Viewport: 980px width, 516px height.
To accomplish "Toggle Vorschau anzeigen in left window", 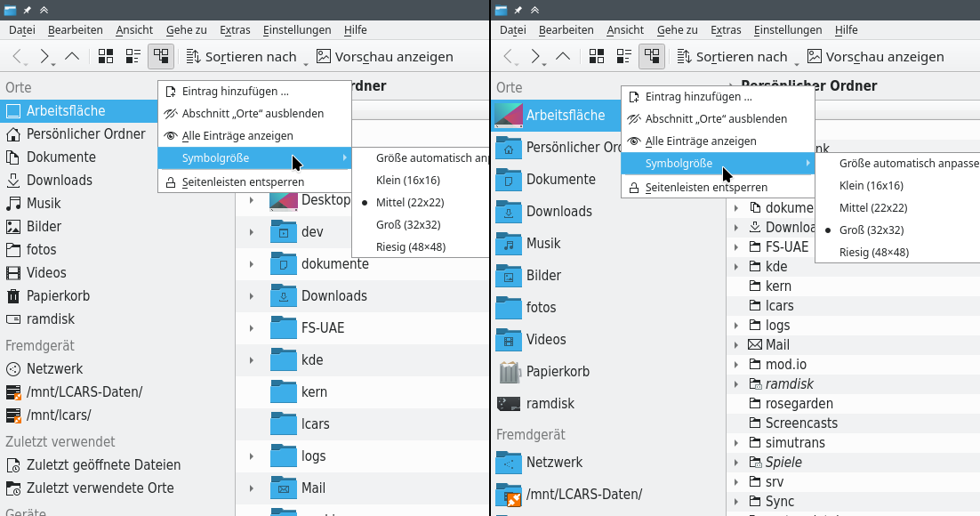I will coord(384,57).
